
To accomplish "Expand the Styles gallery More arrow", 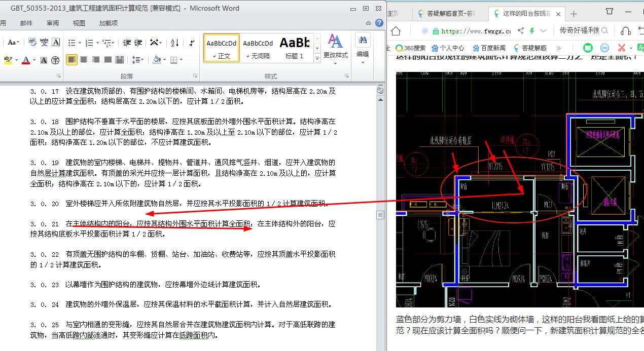I will [x=317, y=58].
